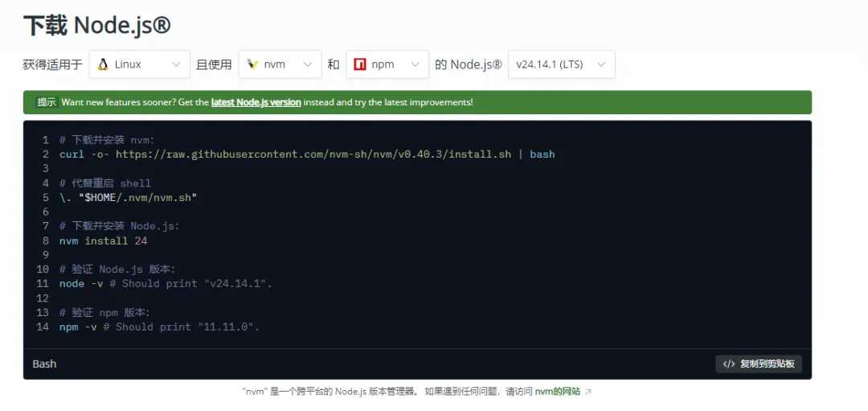
Task: Open the v24.14.1 (LTS) version dropdown
Action: 561,64
